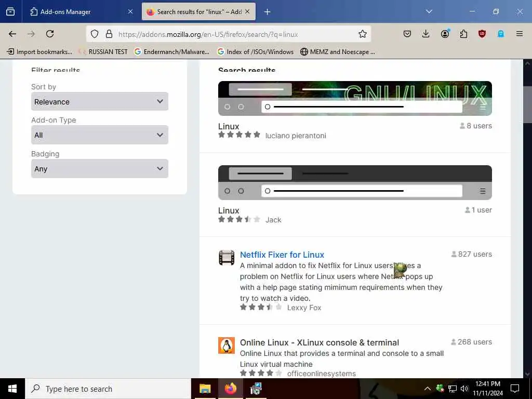Viewport: 532px width, 399px height.
Task: Click the Lexxy Fox author name
Action: click(304, 308)
